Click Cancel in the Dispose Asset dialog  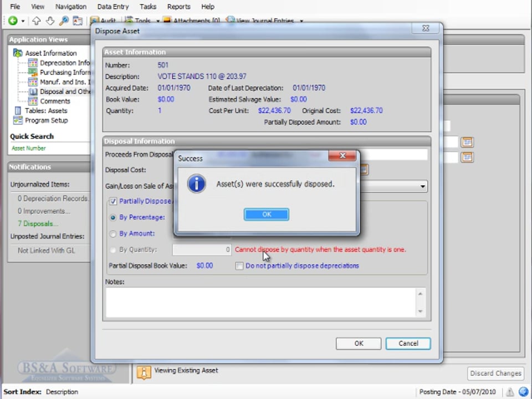[x=408, y=344]
